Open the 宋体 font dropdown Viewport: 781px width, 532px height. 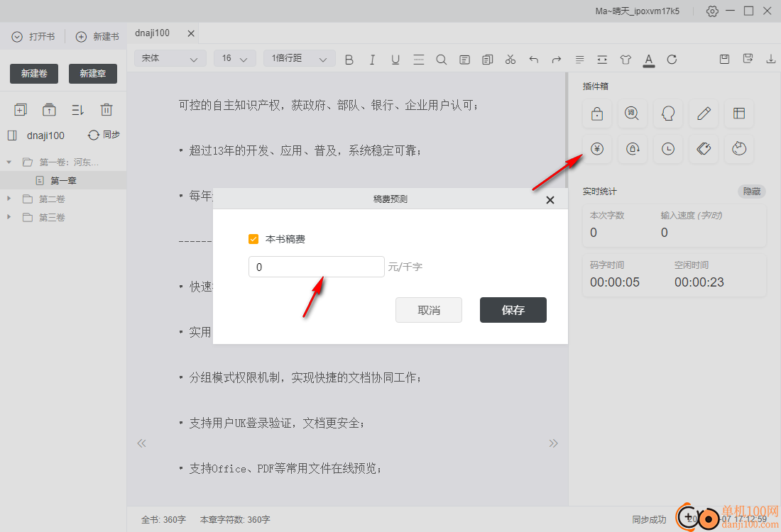[x=170, y=58]
